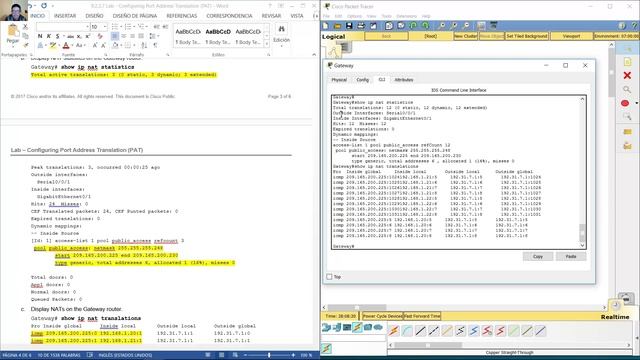Image resolution: width=640 pixels, height=360 pixels.
Task: Choose the automatic connection lightning cable
Action: (394, 330)
